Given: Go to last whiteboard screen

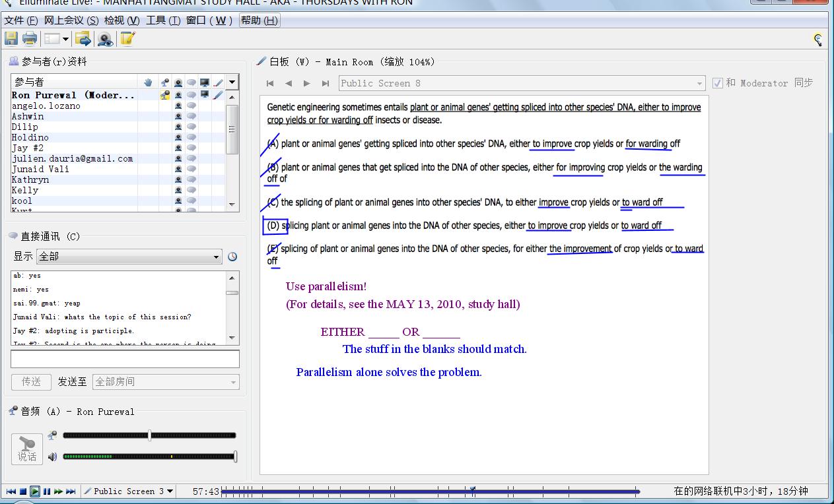Looking at the screenshot, I should (x=325, y=83).
